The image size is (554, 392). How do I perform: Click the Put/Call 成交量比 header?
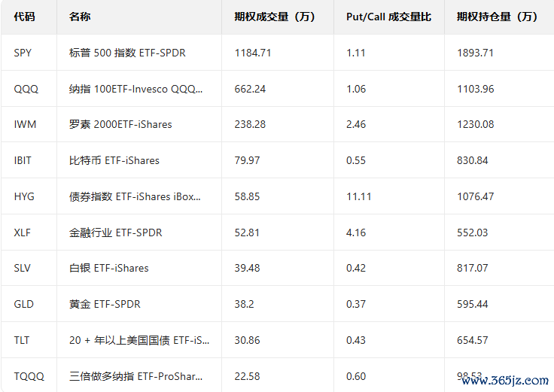388,17
